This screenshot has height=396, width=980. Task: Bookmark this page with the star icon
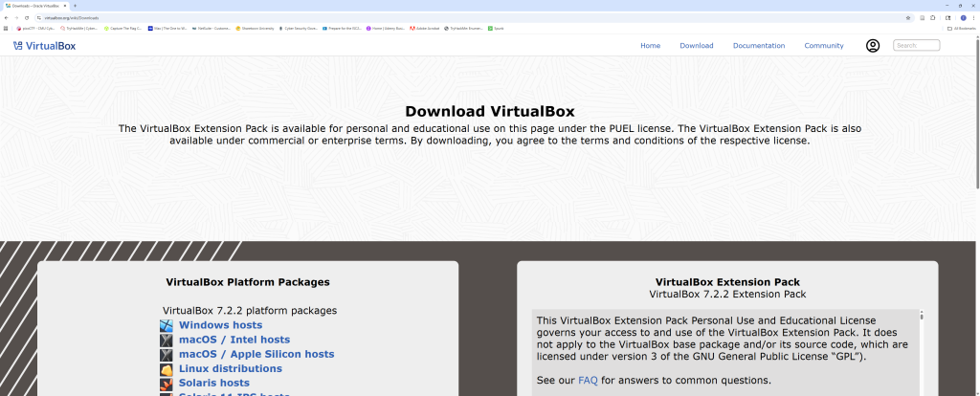click(908, 17)
